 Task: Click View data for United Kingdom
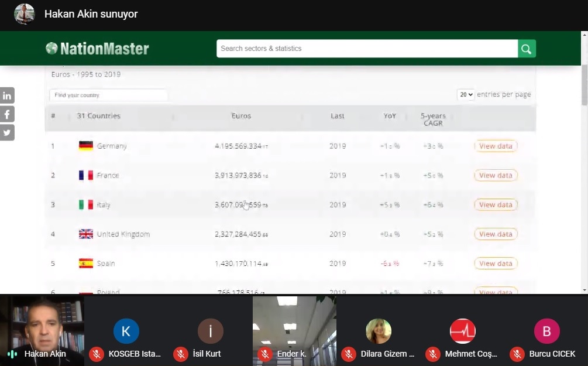[x=496, y=234]
